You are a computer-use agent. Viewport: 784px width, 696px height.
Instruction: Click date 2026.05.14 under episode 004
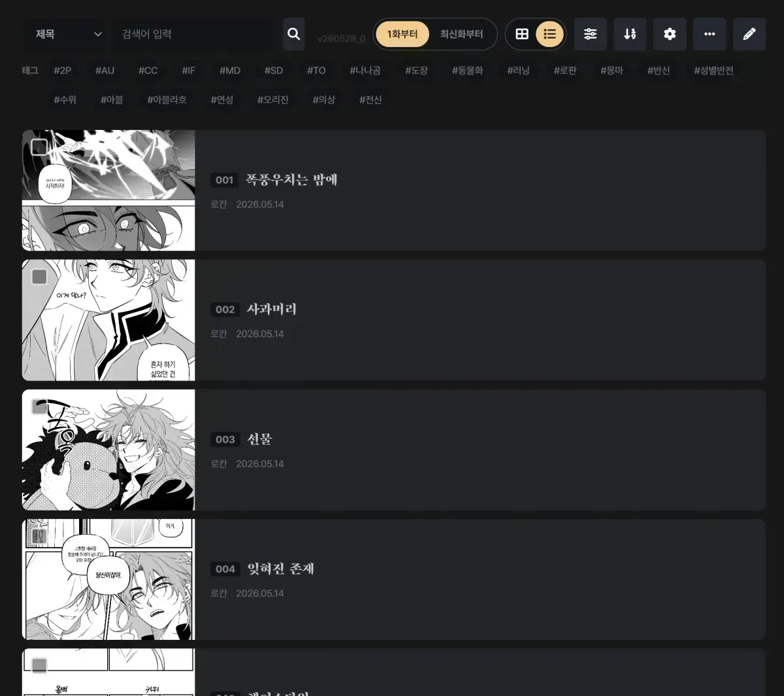[x=260, y=593]
